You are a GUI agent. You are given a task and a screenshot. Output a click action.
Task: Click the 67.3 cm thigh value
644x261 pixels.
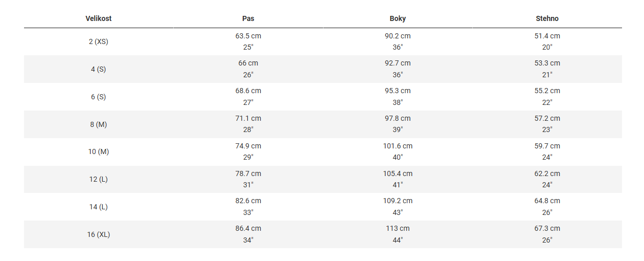pyautogui.click(x=547, y=229)
